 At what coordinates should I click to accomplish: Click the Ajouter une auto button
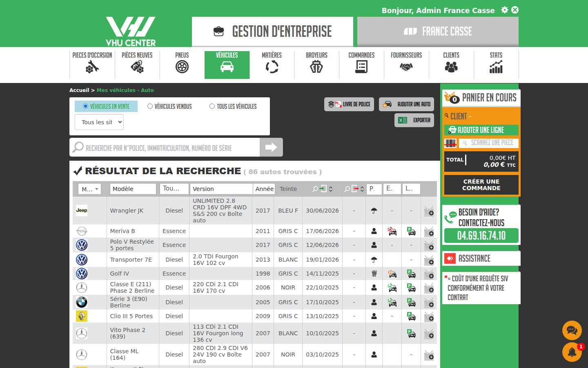click(406, 104)
